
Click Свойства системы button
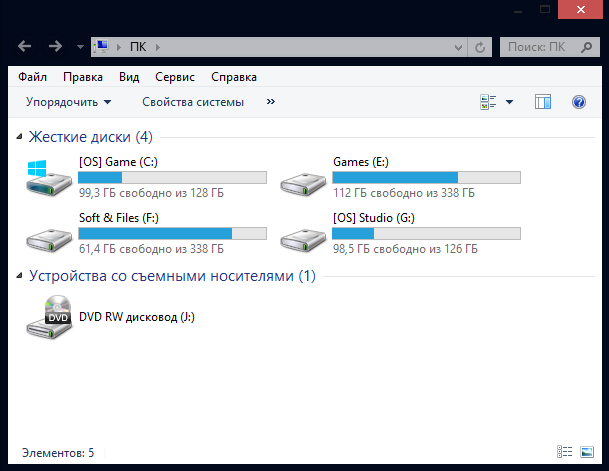pyautogui.click(x=193, y=102)
